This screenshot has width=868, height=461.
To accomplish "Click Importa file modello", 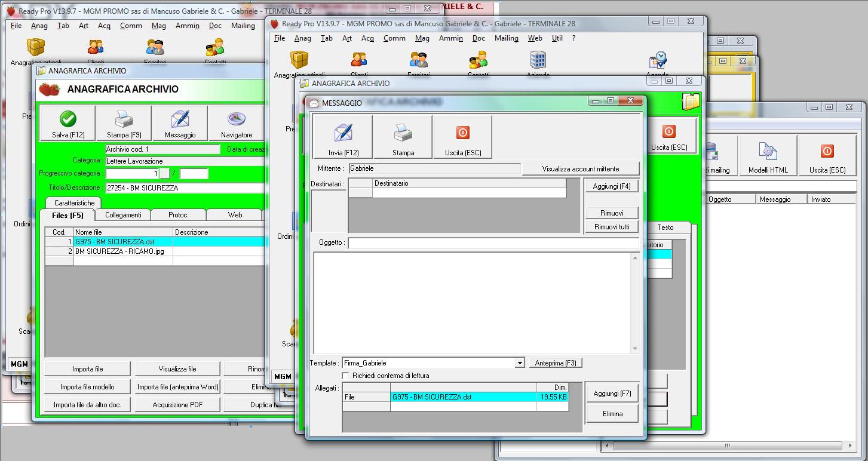I will pyautogui.click(x=87, y=387).
